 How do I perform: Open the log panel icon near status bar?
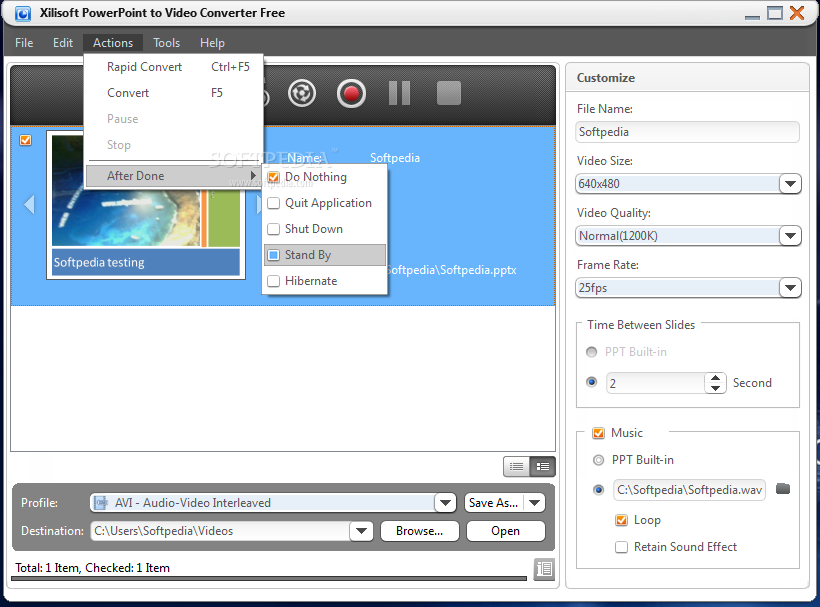pyautogui.click(x=544, y=568)
